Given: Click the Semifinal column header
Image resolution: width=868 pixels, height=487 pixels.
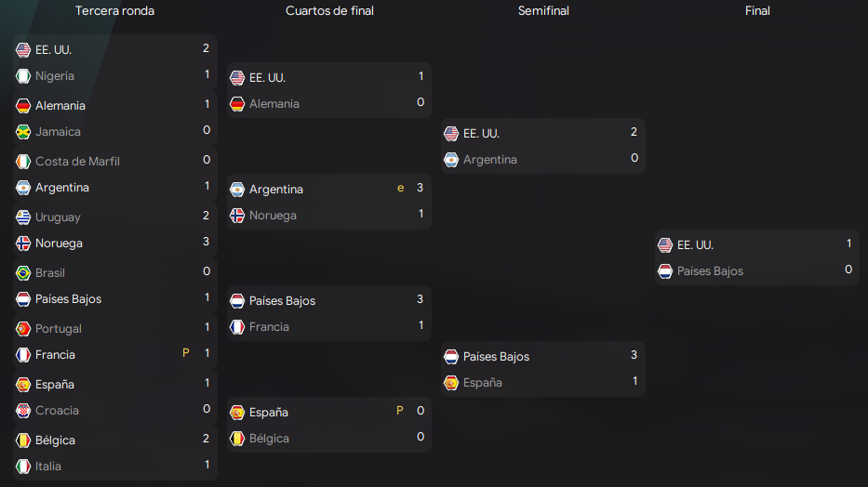Looking at the screenshot, I should (x=543, y=11).
